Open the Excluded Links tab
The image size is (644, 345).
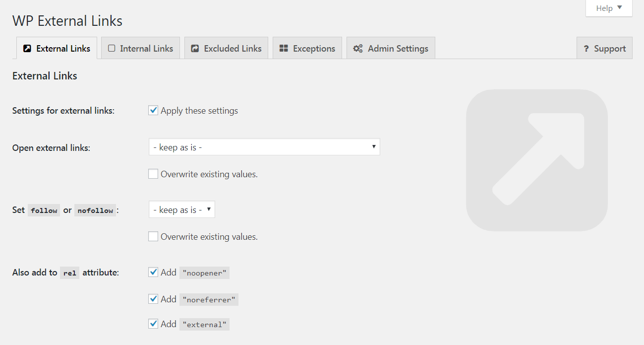point(226,48)
